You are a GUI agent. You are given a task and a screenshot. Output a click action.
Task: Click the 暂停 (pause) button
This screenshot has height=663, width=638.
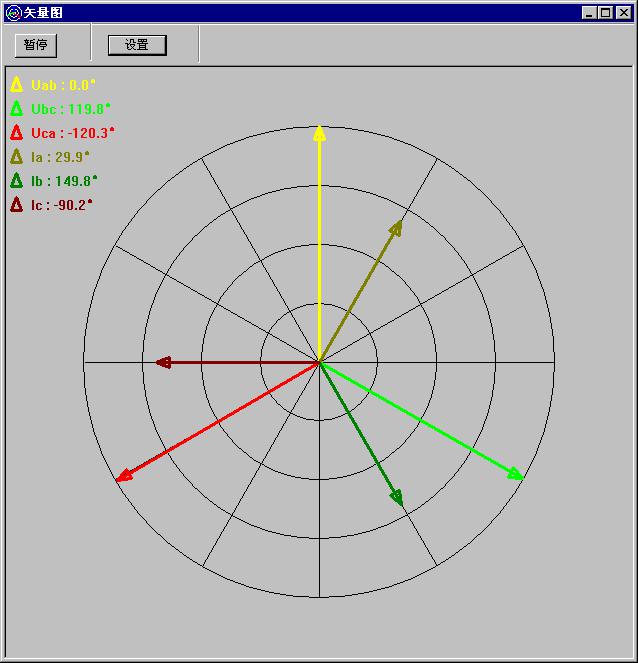coord(36,45)
